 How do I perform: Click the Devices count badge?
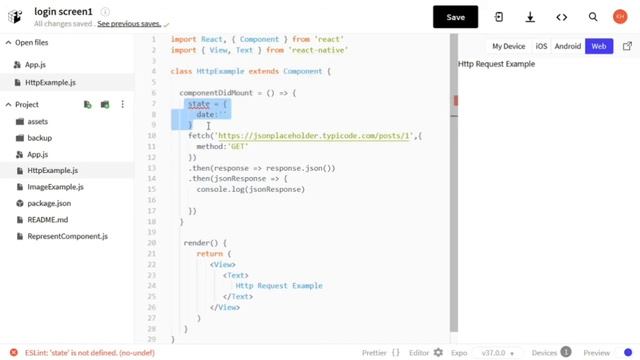(x=566, y=352)
